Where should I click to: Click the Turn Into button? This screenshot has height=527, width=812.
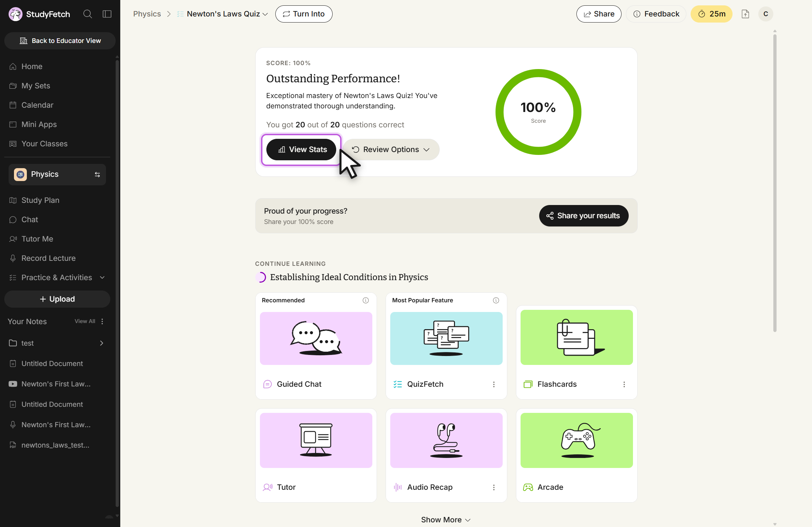click(x=304, y=14)
